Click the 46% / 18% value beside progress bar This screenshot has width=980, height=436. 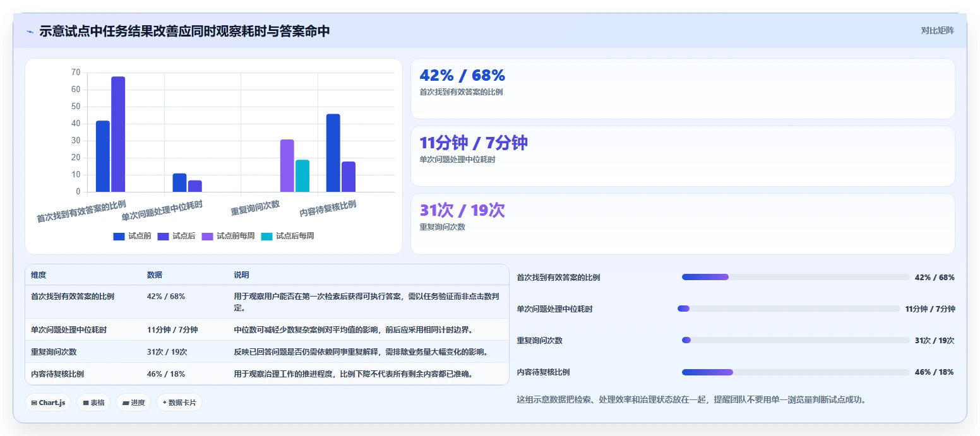935,372
